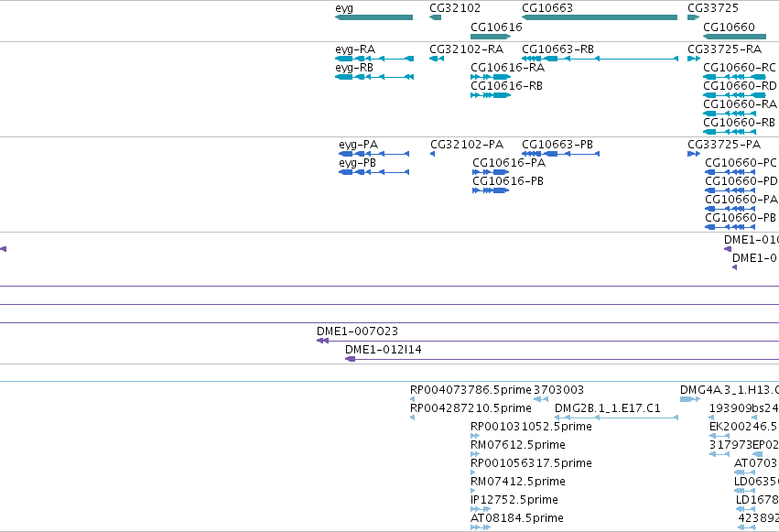This screenshot has width=779, height=532.
Task: Select the DMG2B.1_1.E17.C1 EST label
Action: pyautogui.click(x=607, y=408)
